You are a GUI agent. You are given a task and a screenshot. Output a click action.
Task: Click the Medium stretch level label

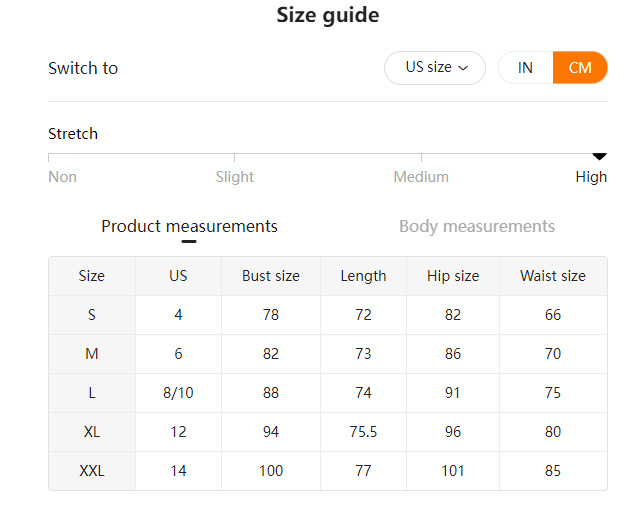pyautogui.click(x=421, y=177)
